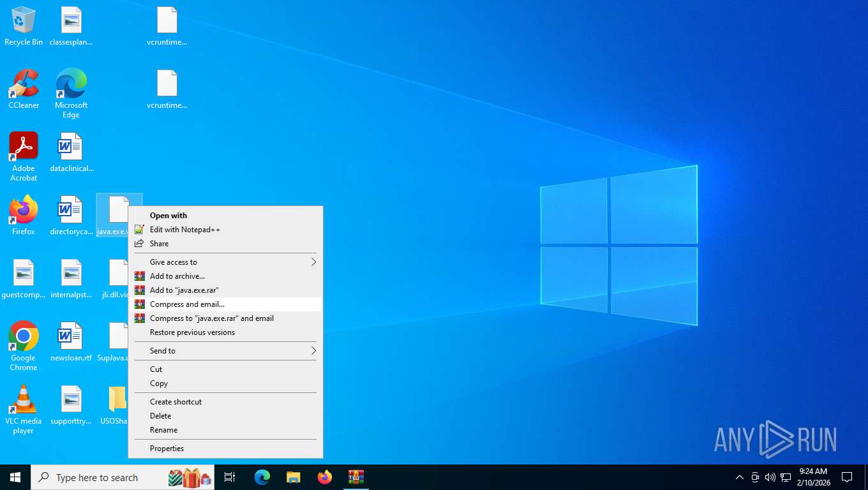This screenshot has height=490, width=868.
Task: Select the internalpst image file
Action: 71,279
